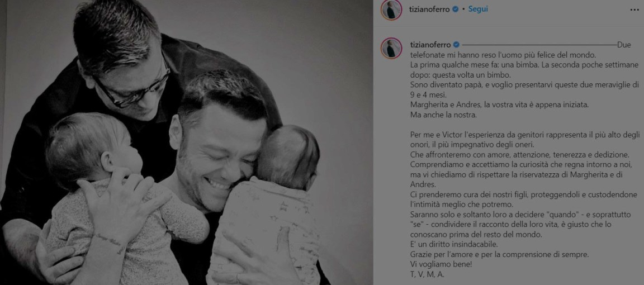Viewport: 644px width, 285px height.
Task: Click the word 'Due' after the long dash
Action: point(624,45)
